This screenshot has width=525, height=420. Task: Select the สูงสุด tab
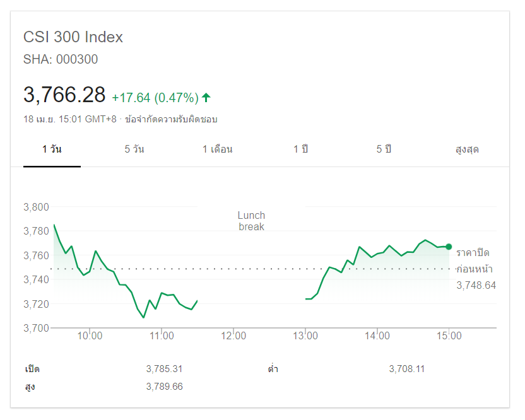[x=467, y=149]
